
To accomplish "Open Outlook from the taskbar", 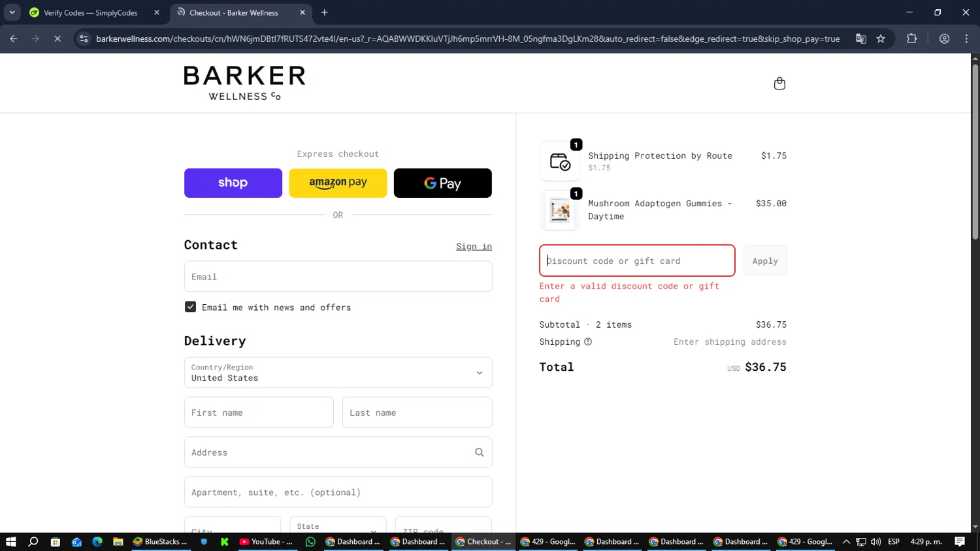I will click(x=76, y=542).
